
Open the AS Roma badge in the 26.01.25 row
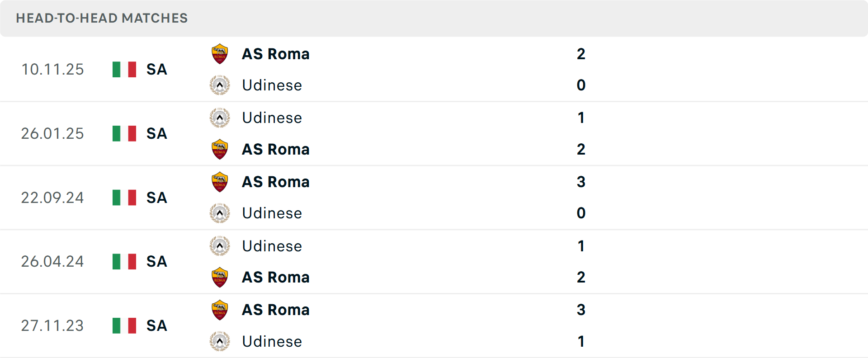(x=220, y=149)
